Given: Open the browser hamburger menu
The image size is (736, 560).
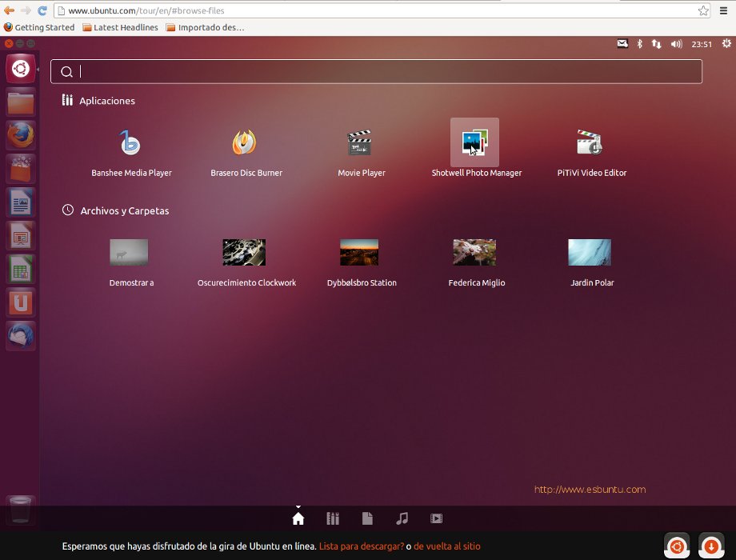Looking at the screenshot, I should 723,10.
